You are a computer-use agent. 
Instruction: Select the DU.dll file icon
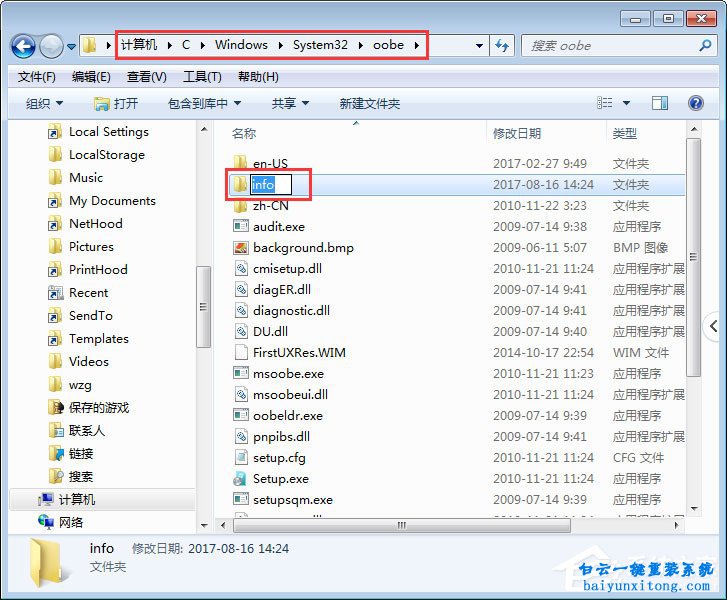241,332
